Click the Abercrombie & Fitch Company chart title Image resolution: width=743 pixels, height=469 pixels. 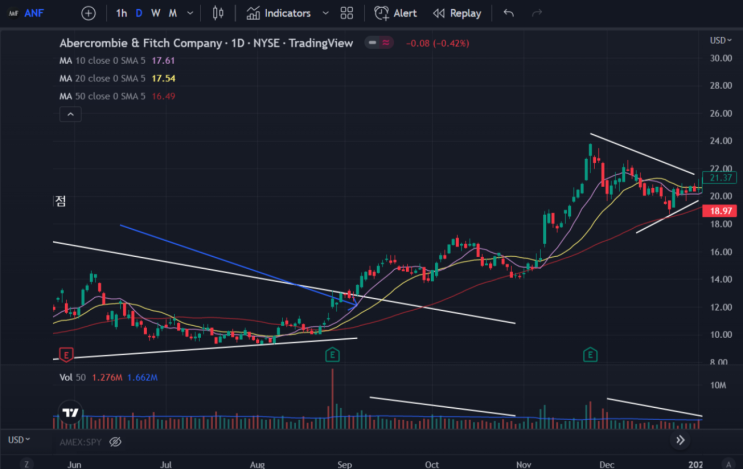(x=206, y=43)
